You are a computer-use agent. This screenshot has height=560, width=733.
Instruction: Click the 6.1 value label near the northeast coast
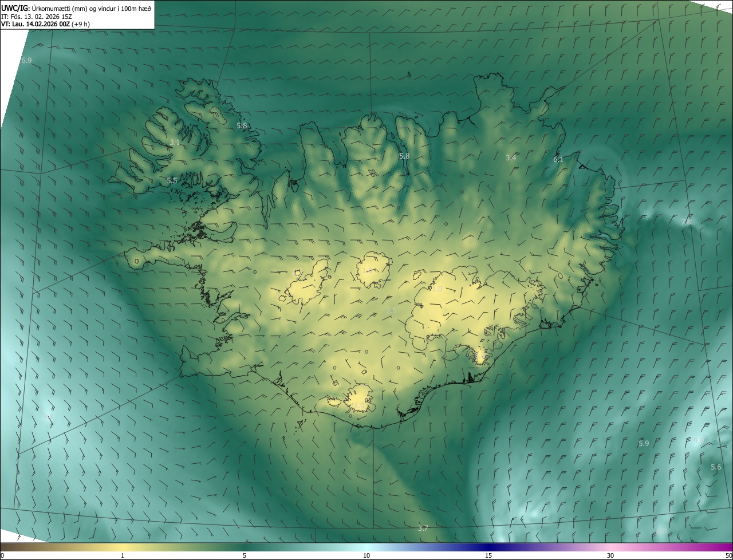[558, 160]
